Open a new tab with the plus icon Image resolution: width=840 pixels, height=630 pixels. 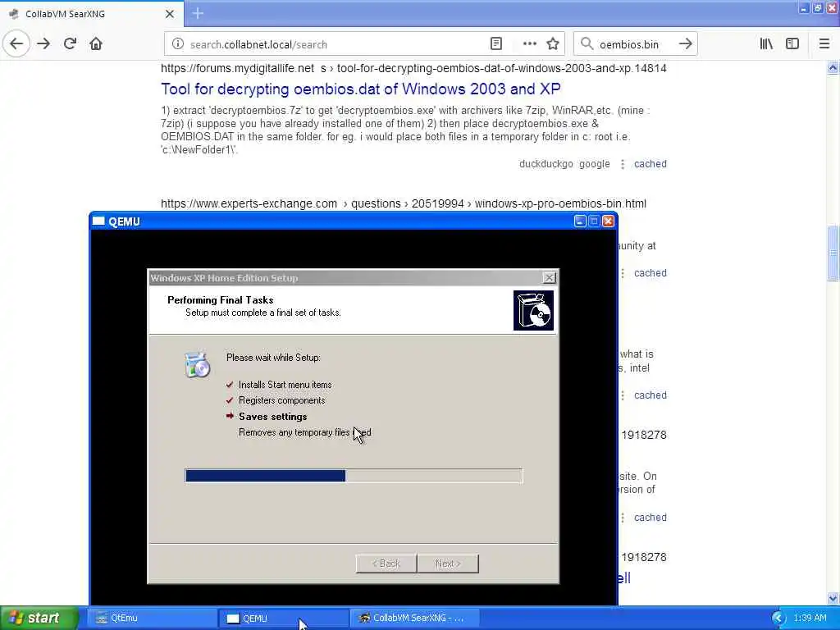tap(198, 13)
